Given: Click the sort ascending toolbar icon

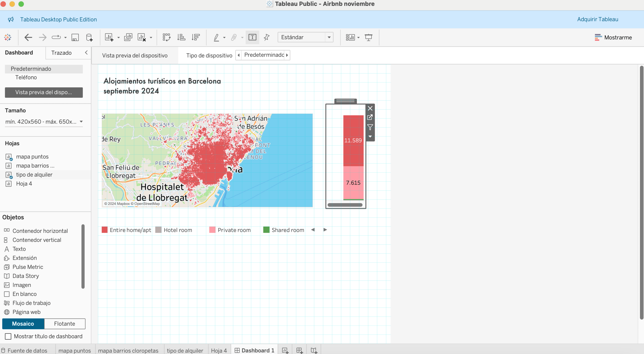Looking at the screenshot, I should (181, 37).
